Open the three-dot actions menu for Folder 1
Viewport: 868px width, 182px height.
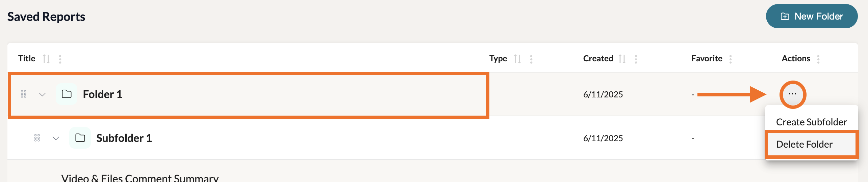pos(792,94)
